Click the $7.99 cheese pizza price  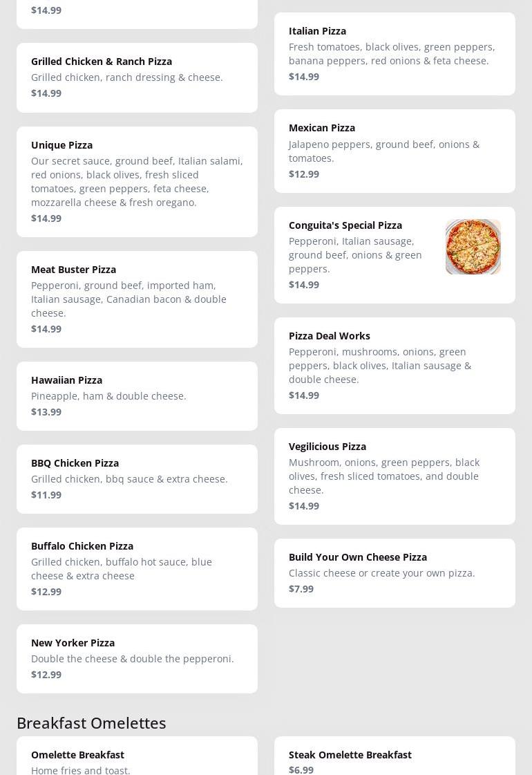pos(301,589)
